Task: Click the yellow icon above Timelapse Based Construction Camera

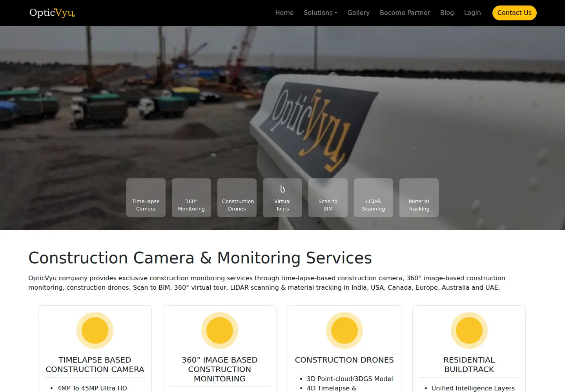Action: (x=95, y=330)
